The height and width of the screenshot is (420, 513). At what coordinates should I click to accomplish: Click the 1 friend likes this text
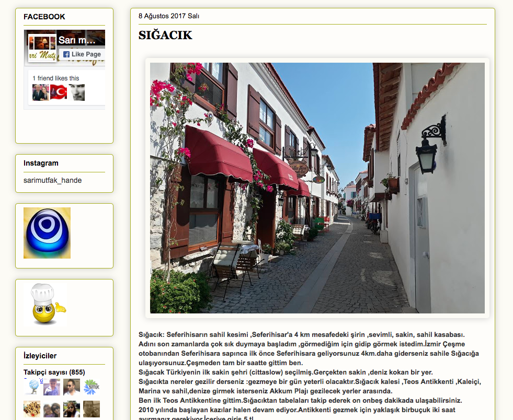coord(56,78)
